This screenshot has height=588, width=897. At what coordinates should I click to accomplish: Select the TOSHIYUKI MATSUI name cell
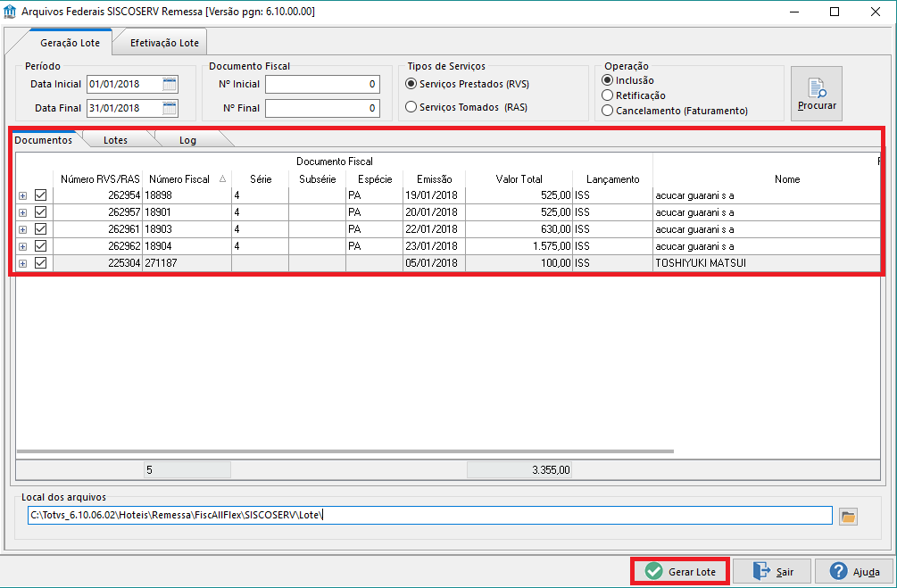click(767, 263)
